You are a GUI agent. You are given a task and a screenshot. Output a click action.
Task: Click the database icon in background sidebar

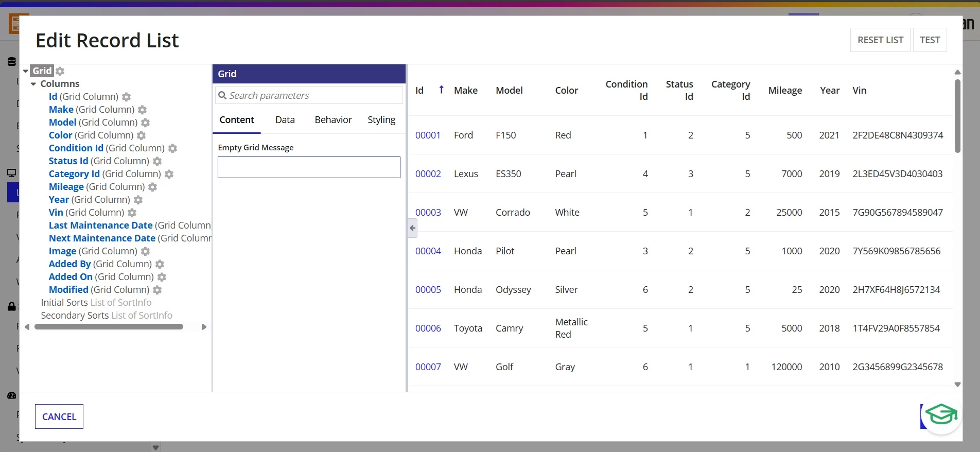tap(11, 62)
